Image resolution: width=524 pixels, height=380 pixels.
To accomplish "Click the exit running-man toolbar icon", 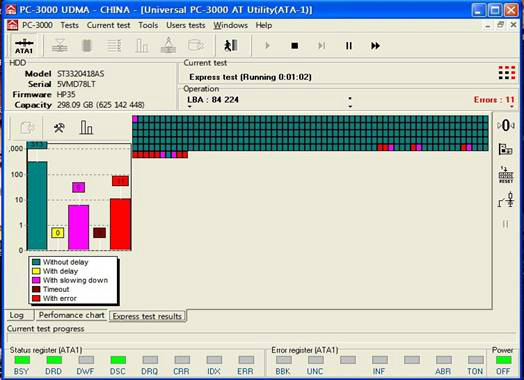I will click(231, 45).
